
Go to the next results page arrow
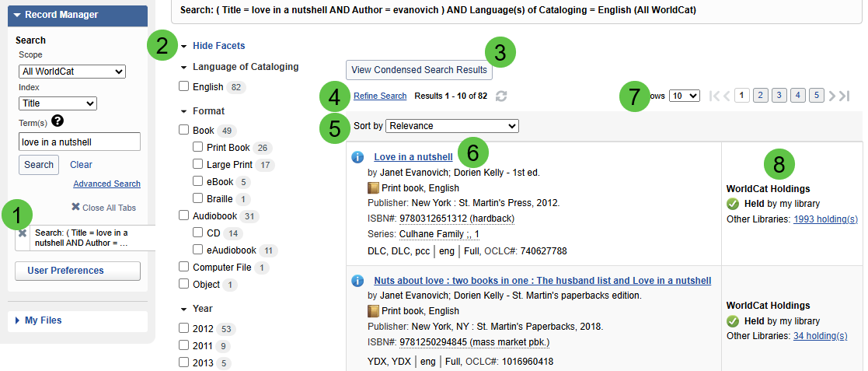[x=832, y=96]
